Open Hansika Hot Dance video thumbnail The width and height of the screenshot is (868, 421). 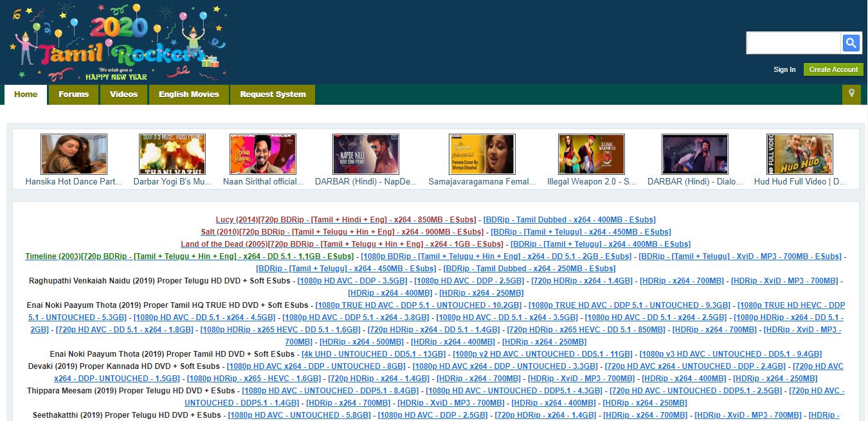[x=74, y=154]
